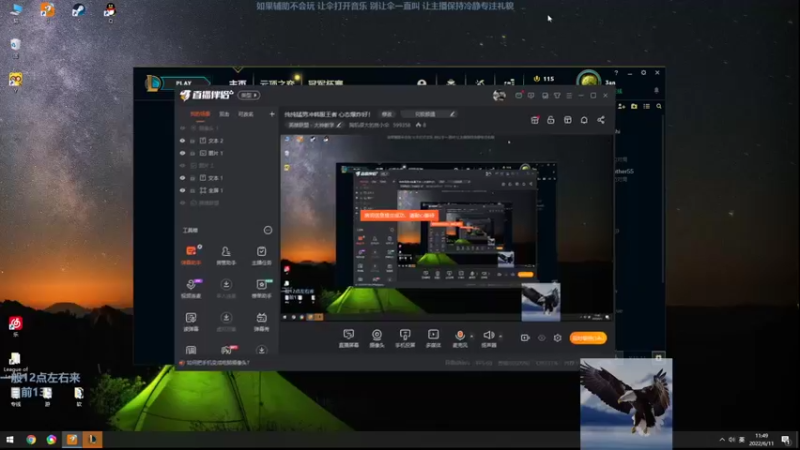Open the camera-icon tool with green badge

click(261, 288)
